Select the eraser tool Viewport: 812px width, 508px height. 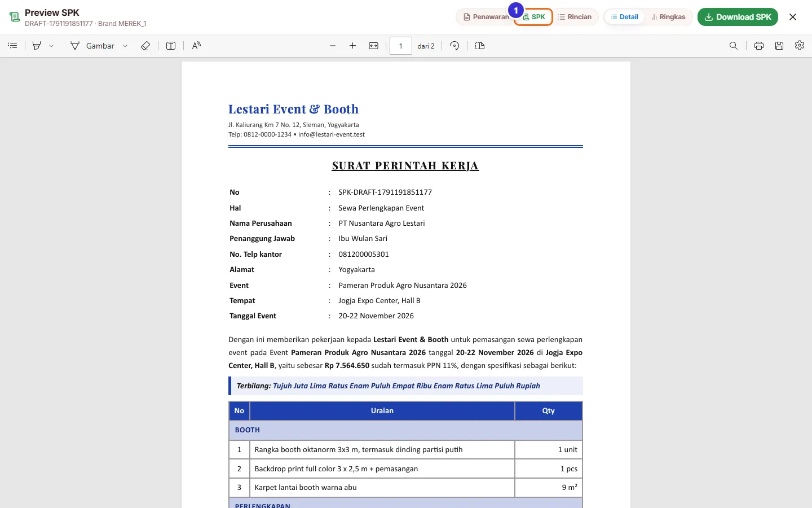pos(145,46)
